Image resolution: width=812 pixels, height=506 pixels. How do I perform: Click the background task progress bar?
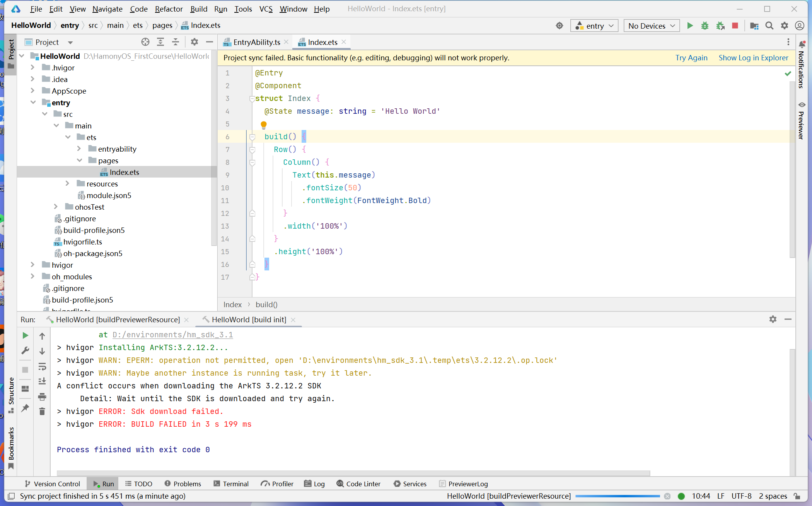point(618,496)
